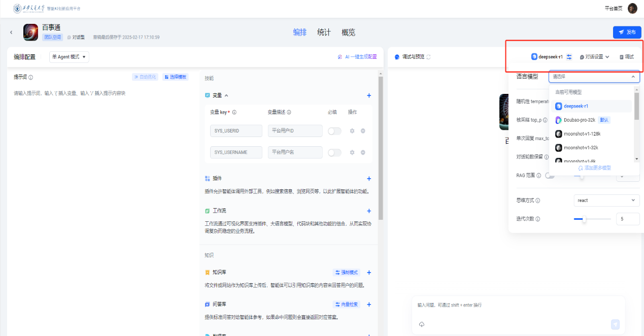Screen dimensions: 644x336
Task: Add a new variable with the 变量 plus icon
Action: coord(369,95)
